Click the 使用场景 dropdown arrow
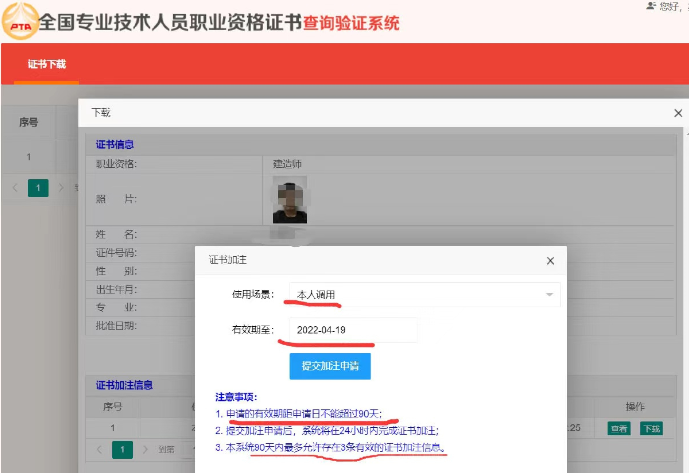Image resolution: width=689 pixels, height=473 pixels. point(549,295)
